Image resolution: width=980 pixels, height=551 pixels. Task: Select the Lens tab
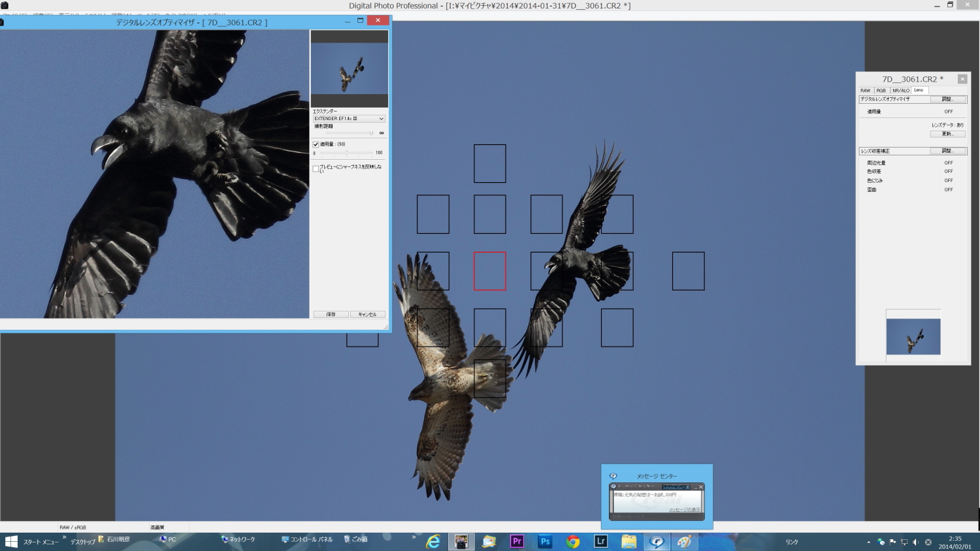919,90
